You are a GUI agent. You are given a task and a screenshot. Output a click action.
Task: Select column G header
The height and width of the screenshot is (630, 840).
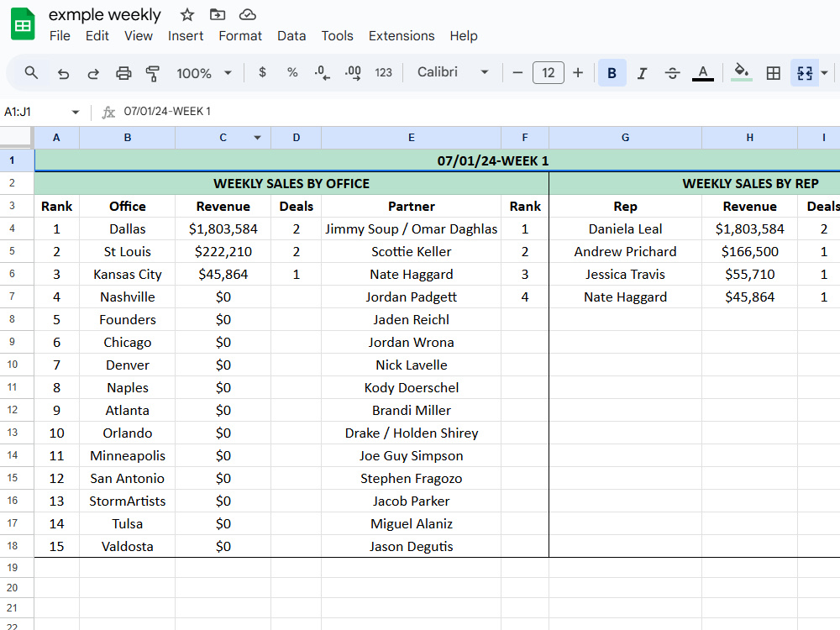click(625, 138)
